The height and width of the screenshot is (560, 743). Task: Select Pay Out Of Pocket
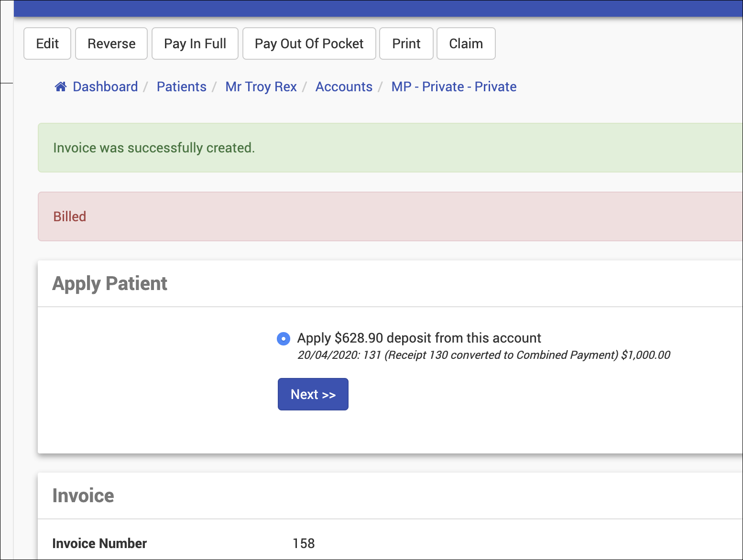click(x=309, y=43)
